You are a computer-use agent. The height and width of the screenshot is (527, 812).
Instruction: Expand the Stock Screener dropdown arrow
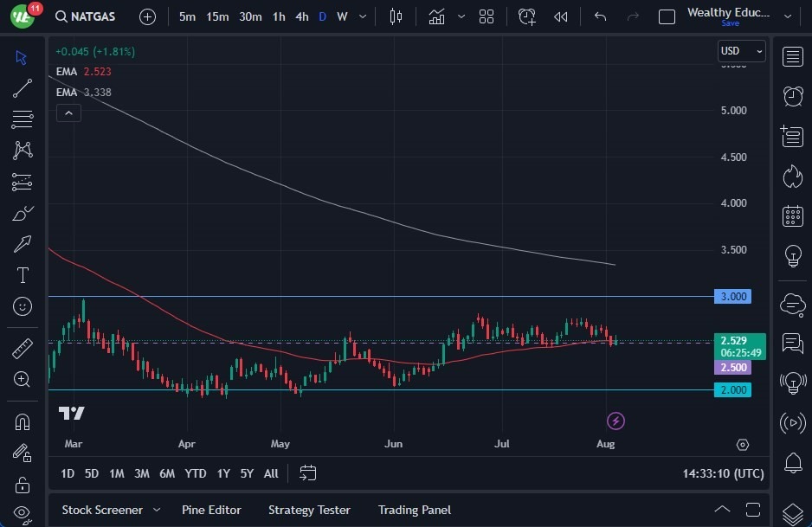pyautogui.click(x=157, y=510)
